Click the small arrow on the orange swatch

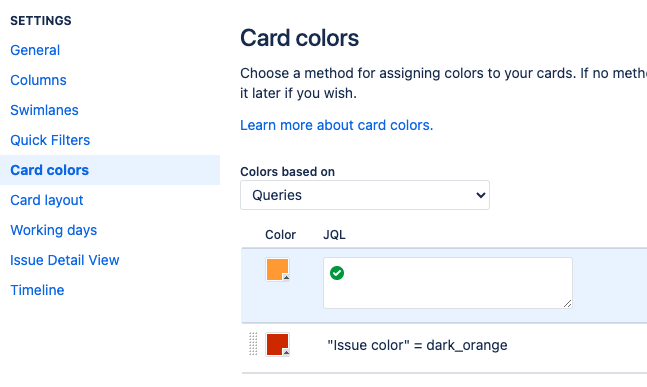click(x=286, y=278)
